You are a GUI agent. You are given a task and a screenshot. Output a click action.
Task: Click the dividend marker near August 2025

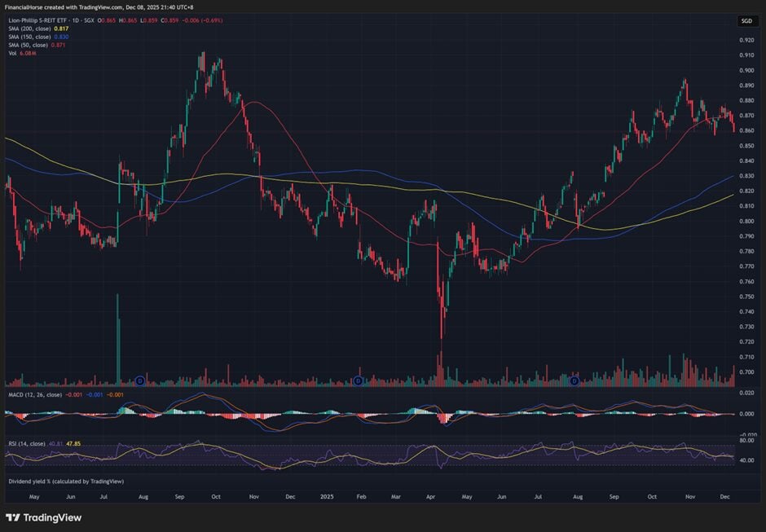coord(574,380)
